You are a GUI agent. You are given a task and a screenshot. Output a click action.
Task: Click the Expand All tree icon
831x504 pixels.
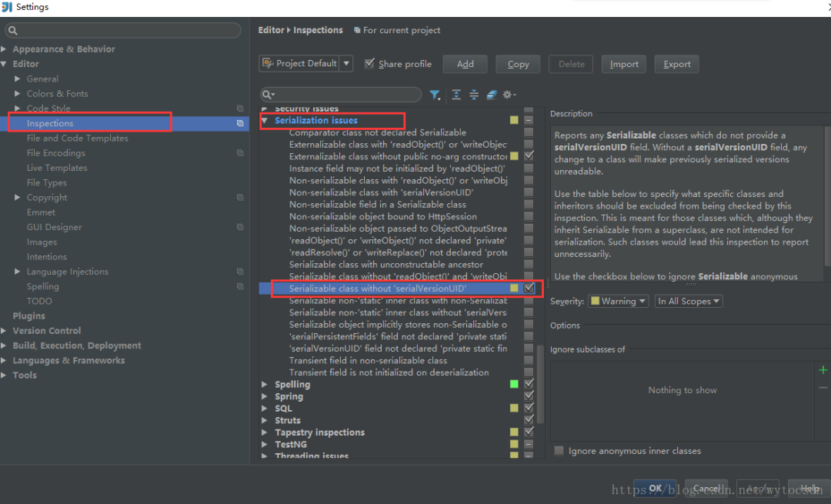pyautogui.click(x=456, y=95)
